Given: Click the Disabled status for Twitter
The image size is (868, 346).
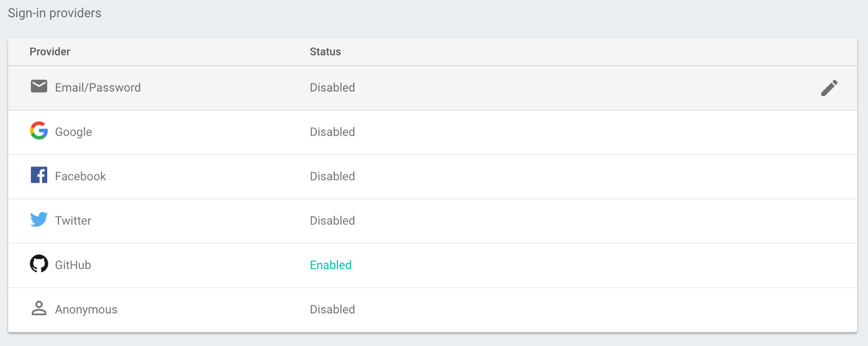Looking at the screenshot, I should [x=333, y=221].
